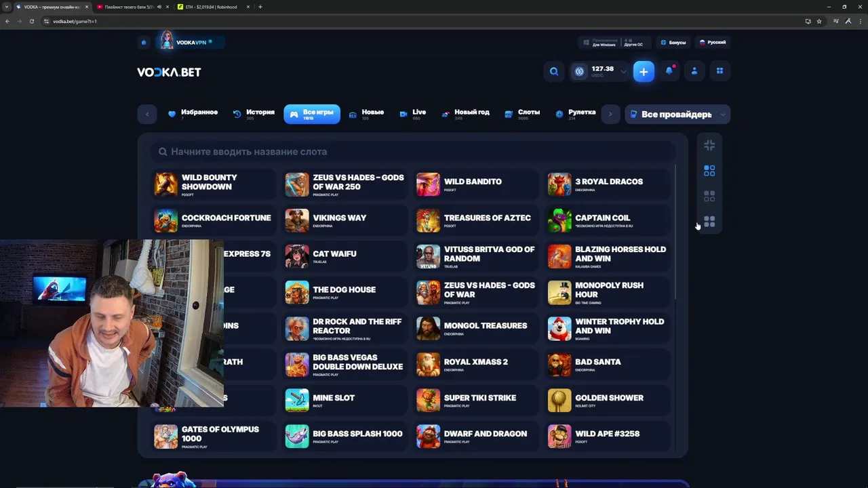Switch to Live category tab

413,114
